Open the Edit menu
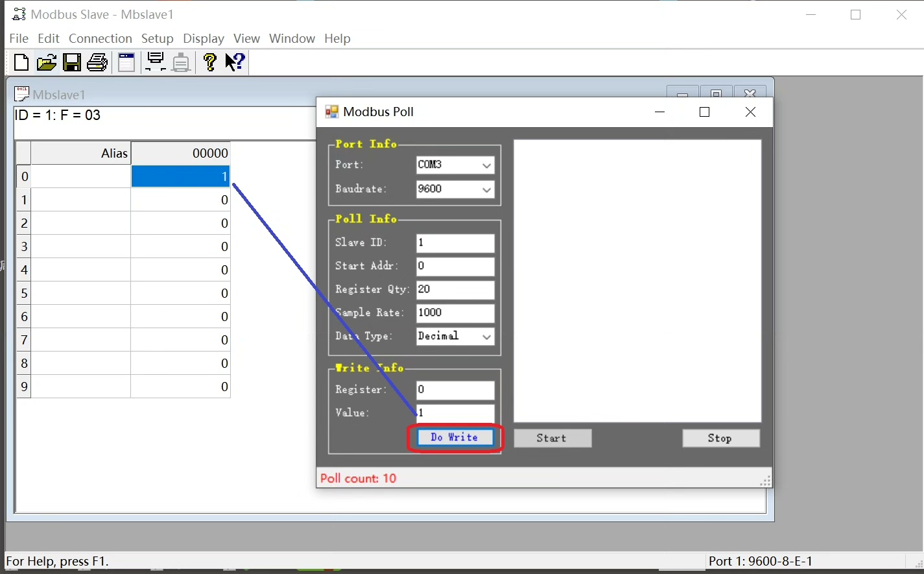This screenshot has width=924, height=574. (x=49, y=38)
